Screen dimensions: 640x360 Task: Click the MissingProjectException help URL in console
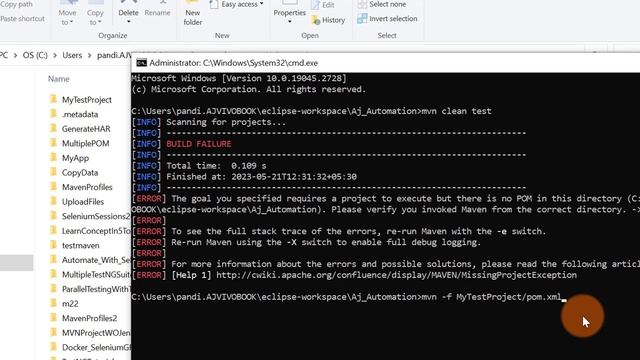click(x=396, y=275)
